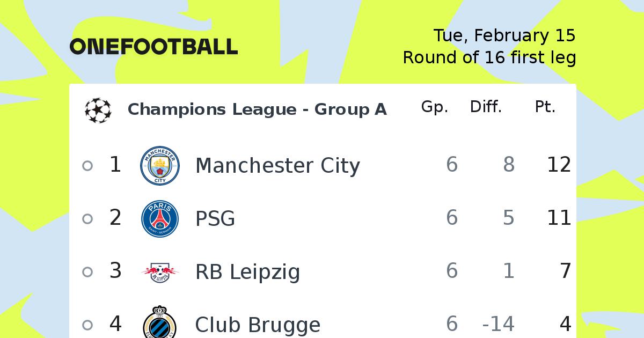Select the circle marker beside PSG
Viewport: 644px width, 338px height.
pyautogui.click(x=87, y=219)
